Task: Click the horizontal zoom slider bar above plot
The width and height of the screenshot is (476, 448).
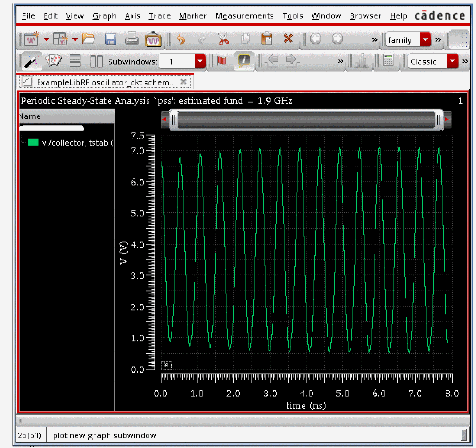Action: pos(306,120)
